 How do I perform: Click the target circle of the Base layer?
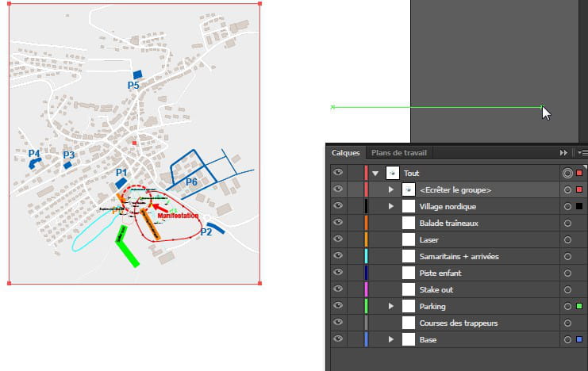(x=567, y=339)
